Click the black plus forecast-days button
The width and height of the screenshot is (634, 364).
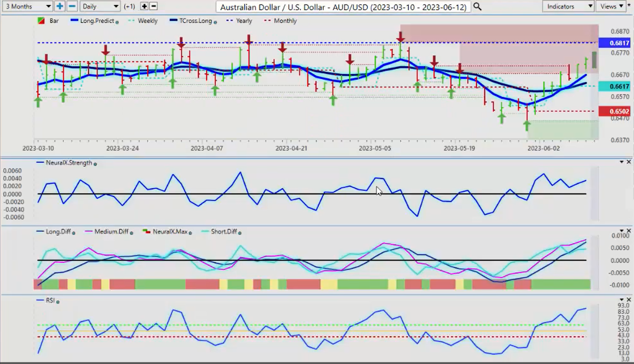(x=144, y=6)
